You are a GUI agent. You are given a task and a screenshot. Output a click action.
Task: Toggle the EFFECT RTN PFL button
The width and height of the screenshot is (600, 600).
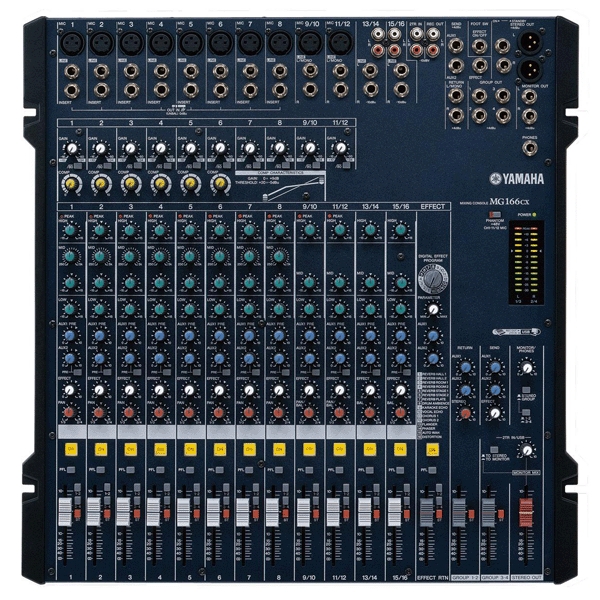pos(432,470)
